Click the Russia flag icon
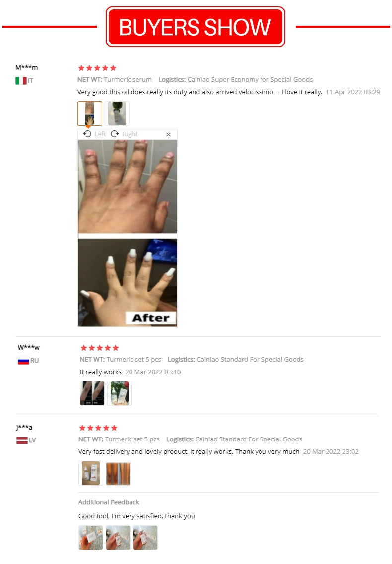The image size is (392, 564). click(x=23, y=361)
